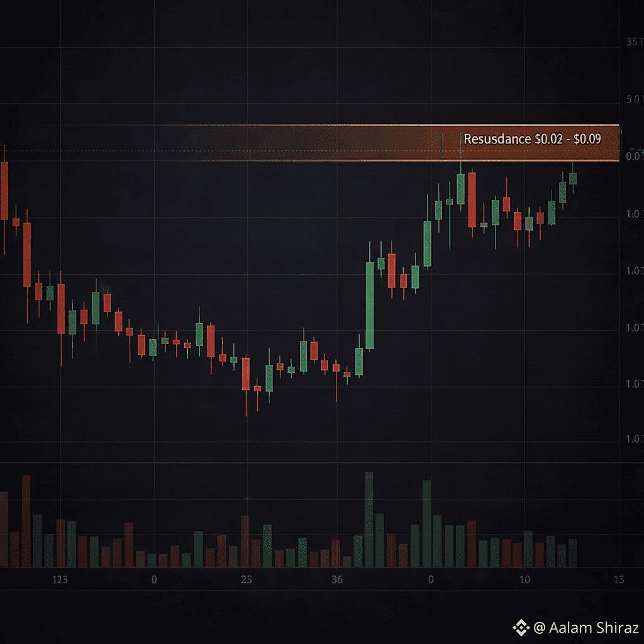This screenshot has width=644, height=644.
Task: Select the tallest red volume bar
Action: (26, 521)
